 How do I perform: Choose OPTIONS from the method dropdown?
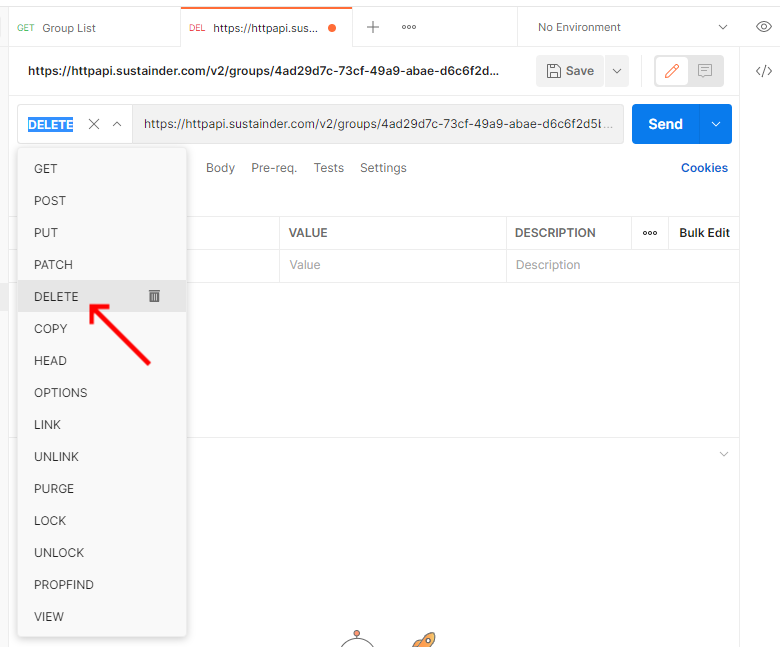[60, 393]
